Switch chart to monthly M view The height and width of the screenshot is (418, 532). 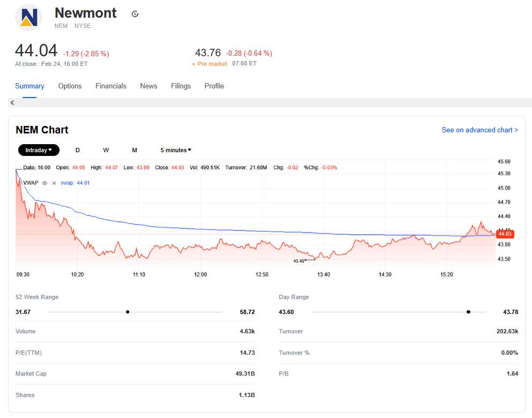(x=135, y=150)
